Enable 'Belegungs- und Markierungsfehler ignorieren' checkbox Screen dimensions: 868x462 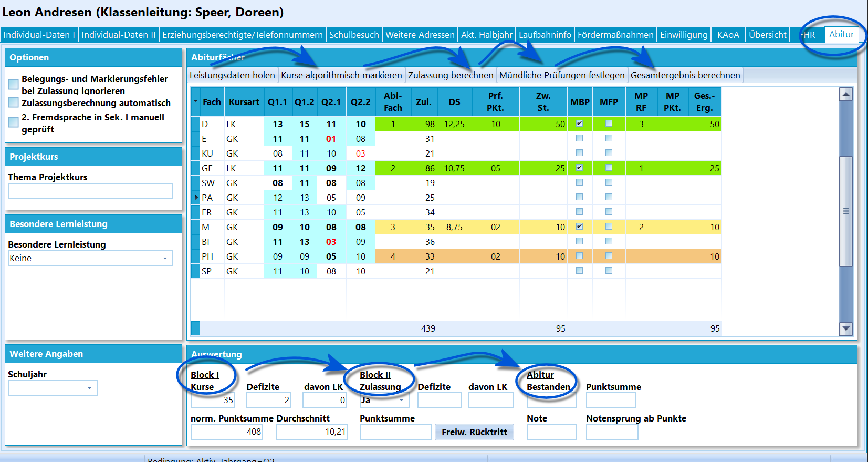[x=14, y=84]
